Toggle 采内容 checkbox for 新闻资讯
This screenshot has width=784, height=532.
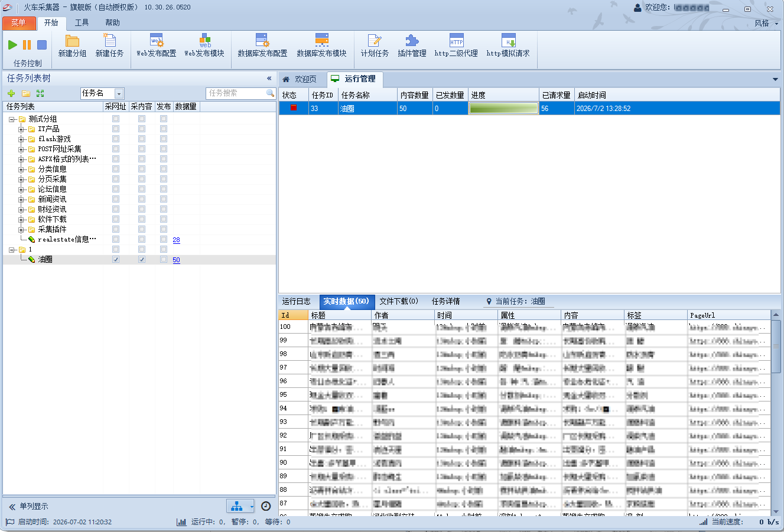142,199
